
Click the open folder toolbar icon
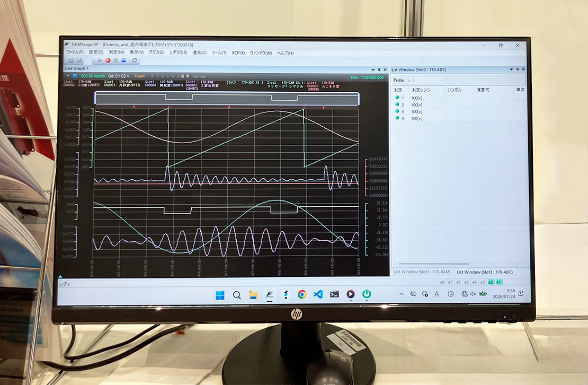click(x=71, y=60)
